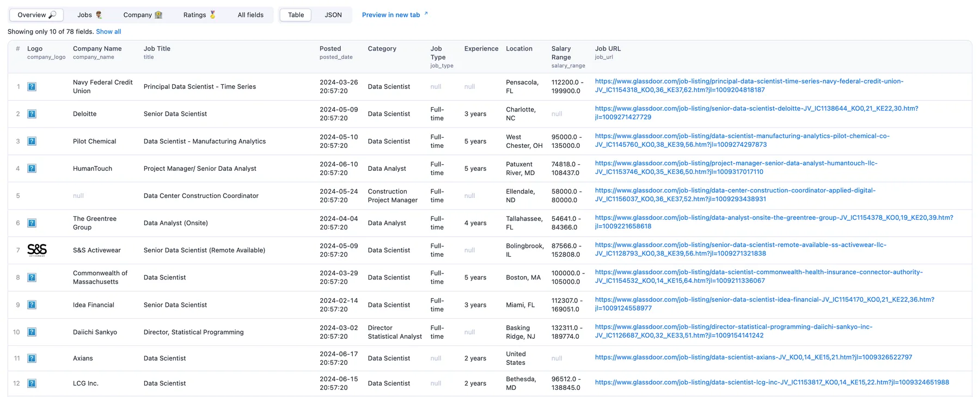Open the Greentree Group data analyst URL
Image resolution: width=980 pixels, height=397 pixels.
click(x=774, y=222)
